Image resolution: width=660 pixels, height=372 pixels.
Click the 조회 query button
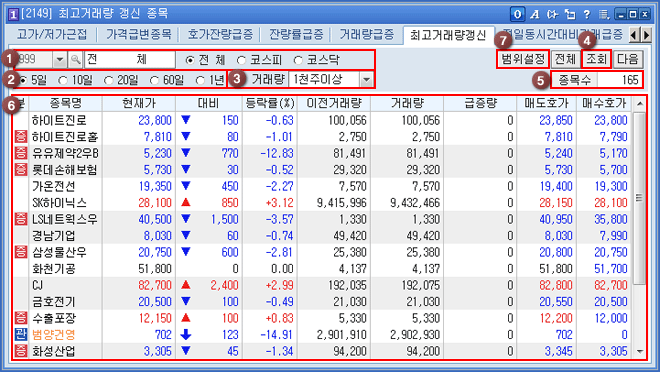coord(596,59)
